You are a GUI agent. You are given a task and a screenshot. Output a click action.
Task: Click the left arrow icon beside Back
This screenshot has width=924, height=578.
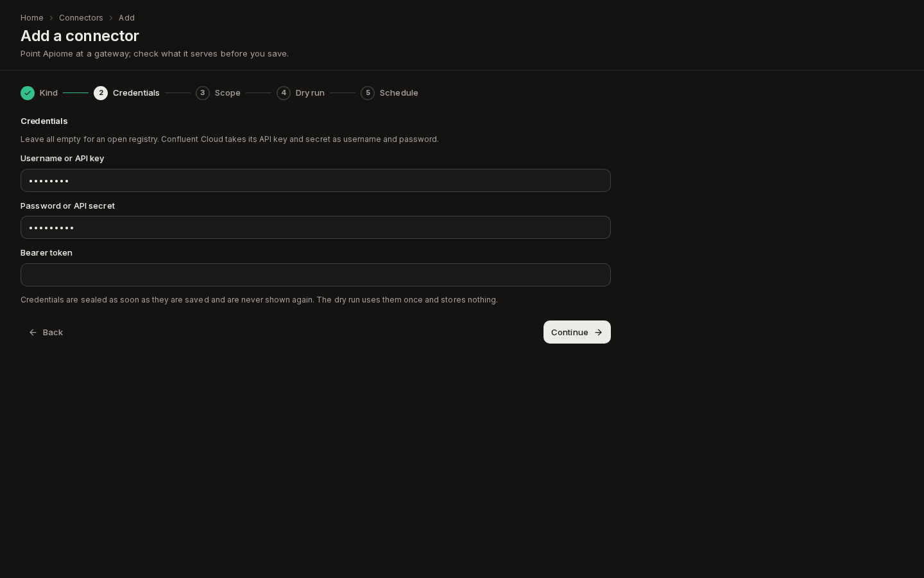pos(33,333)
